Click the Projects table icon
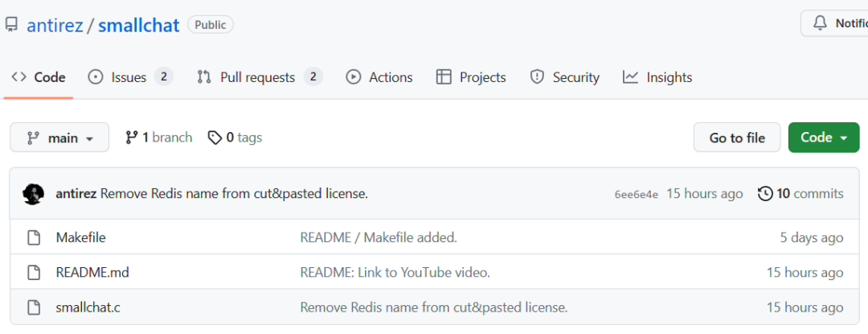The width and height of the screenshot is (868, 334). (x=444, y=77)
